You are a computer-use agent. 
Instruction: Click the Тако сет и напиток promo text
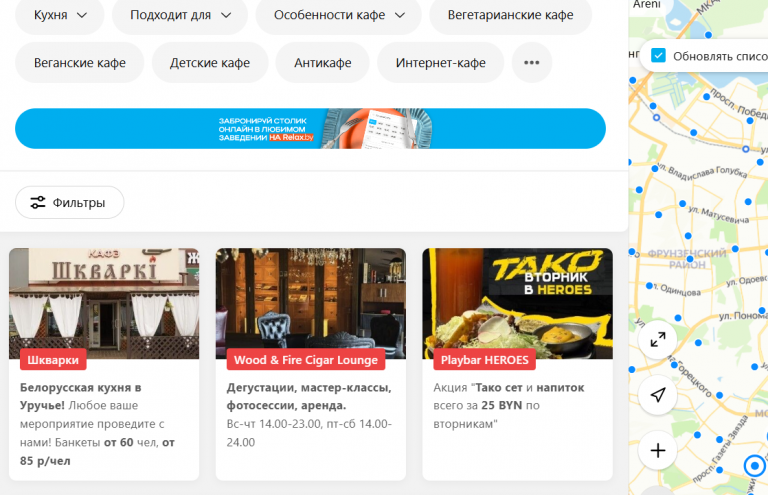tap(509, 405)
